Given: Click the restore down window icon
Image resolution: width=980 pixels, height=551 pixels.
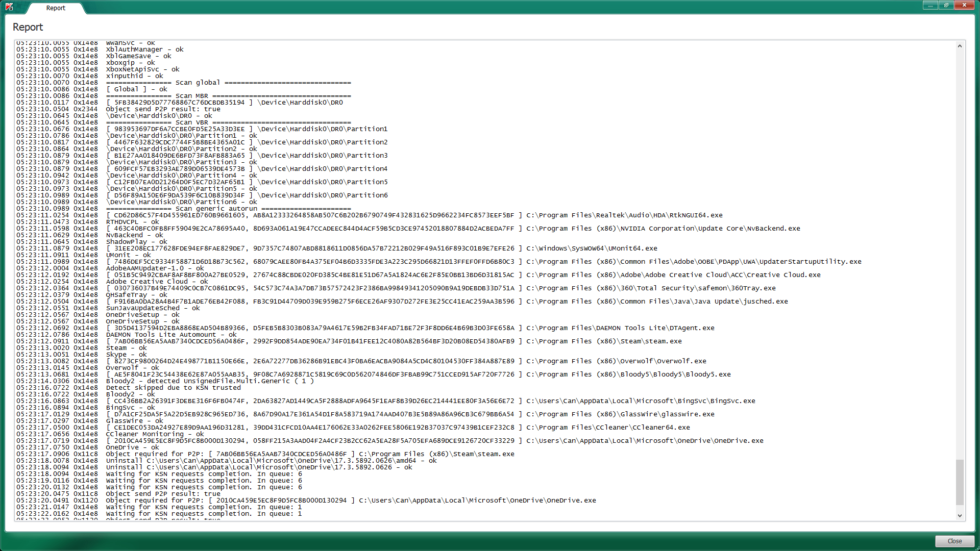Looking at the screenshot, I should pos(946,5).
